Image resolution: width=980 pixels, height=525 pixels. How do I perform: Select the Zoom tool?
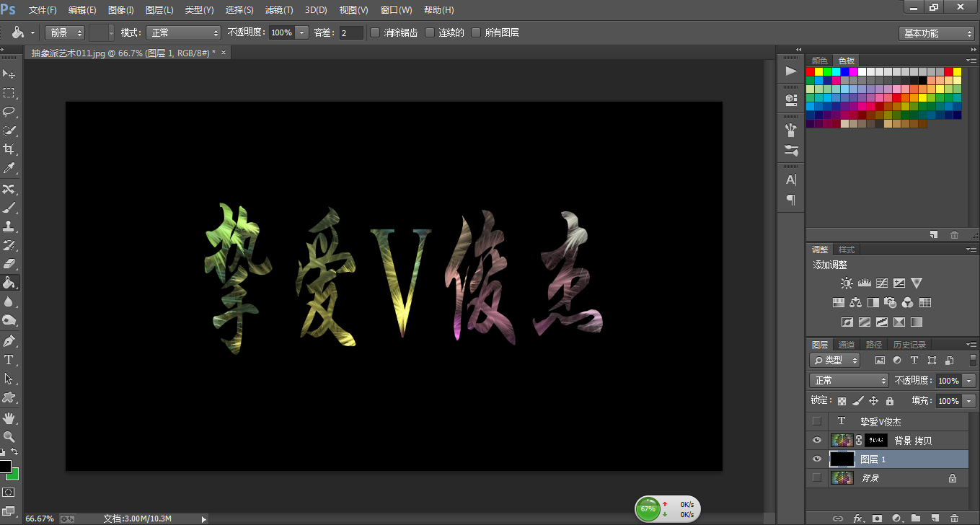pyautogui.click(x=9, y=436)
